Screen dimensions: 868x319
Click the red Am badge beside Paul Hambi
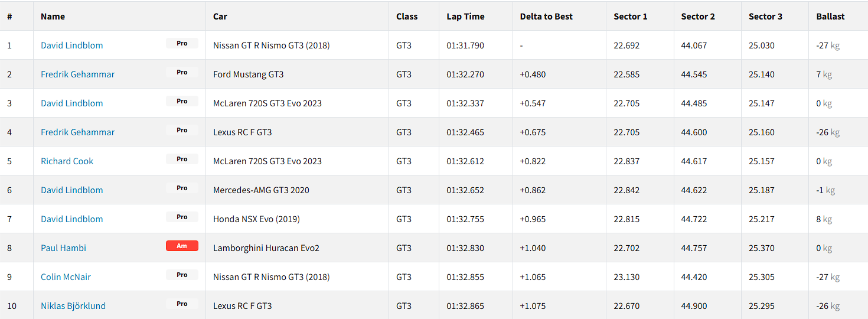pos(182,246)
